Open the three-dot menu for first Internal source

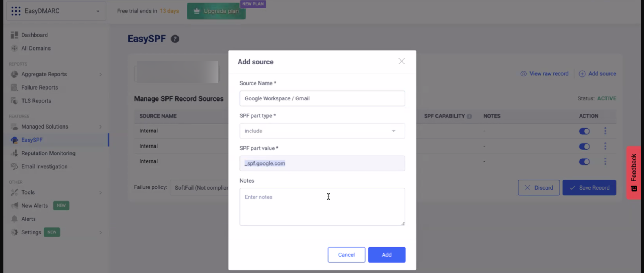(x=605, y=131)
